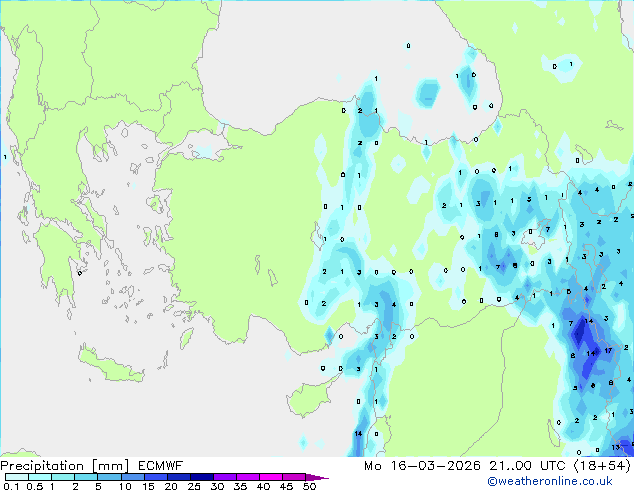The height and width of the screenshot is (490, 634).
Task: Click the 15–20 mm legend swatch
Action: click(156, 477)
